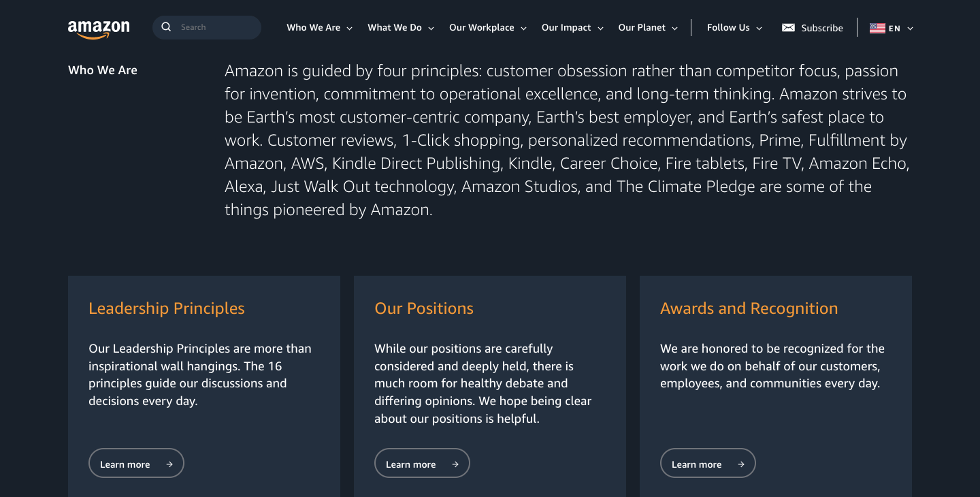The image size is (980, 497).
Task: Open the What We Do dropdown
Action: [400, 28]
